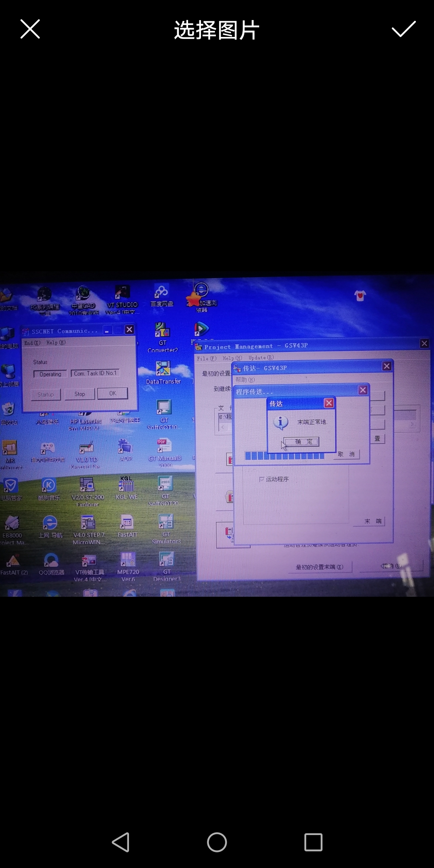The height and width of the screenshot is (868, 434).
Task: Open the DataTransfer desktop icon
Action: click(x=163, y=369)
